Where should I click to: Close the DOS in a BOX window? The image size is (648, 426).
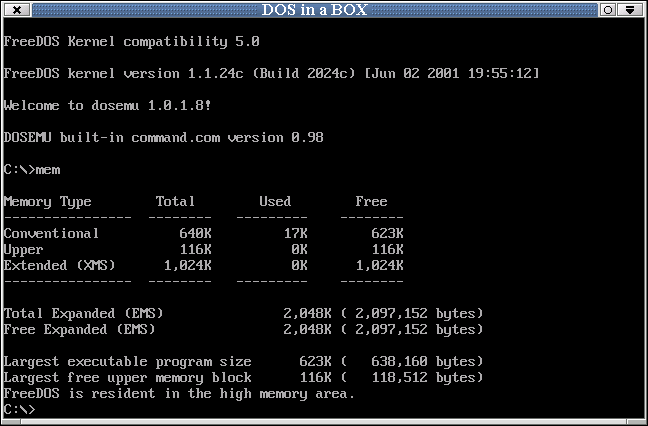click(17, 10)
